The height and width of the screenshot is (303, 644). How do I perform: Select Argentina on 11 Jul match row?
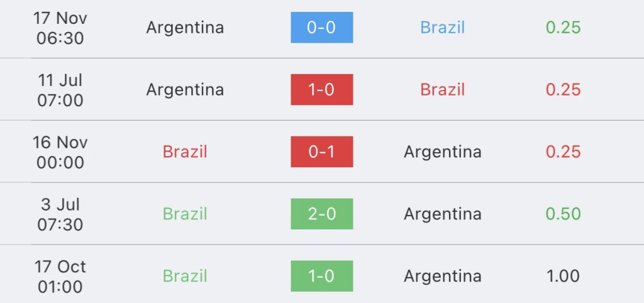click(x=185, y=89)
